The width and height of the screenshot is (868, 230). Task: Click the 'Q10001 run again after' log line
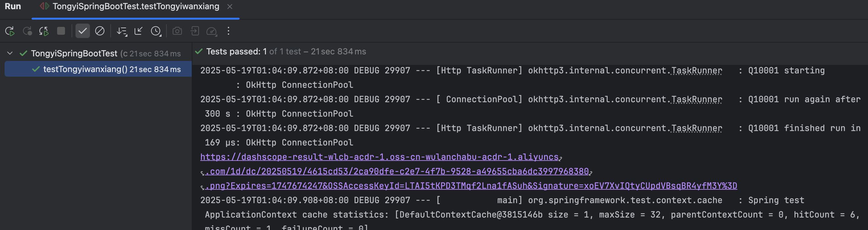[x=531, y=100]
